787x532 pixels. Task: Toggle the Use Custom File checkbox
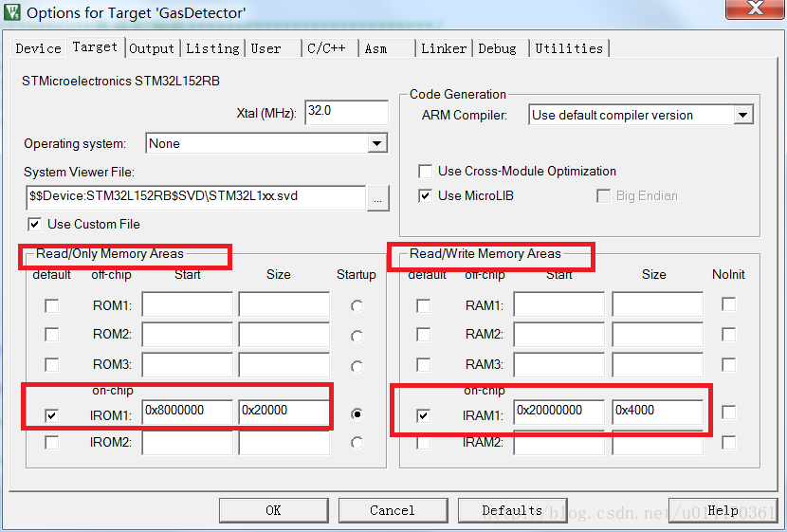[35, 225]
